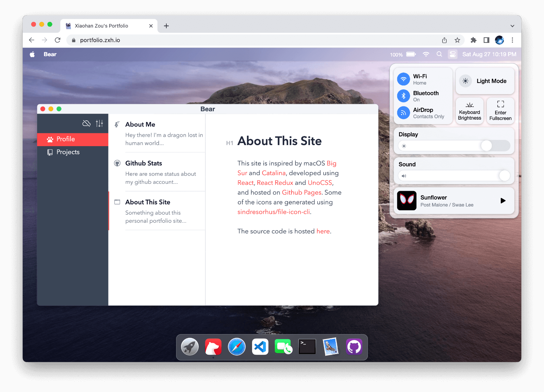544x392 pixels.
Task: Open a new browser tab
Action: click(166, 26)
